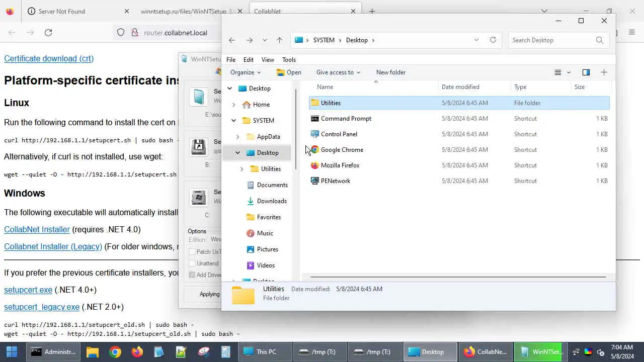Click the insecure connection lock icon
The width and height of the screenshot is (644, 362).
click(135, 33)
